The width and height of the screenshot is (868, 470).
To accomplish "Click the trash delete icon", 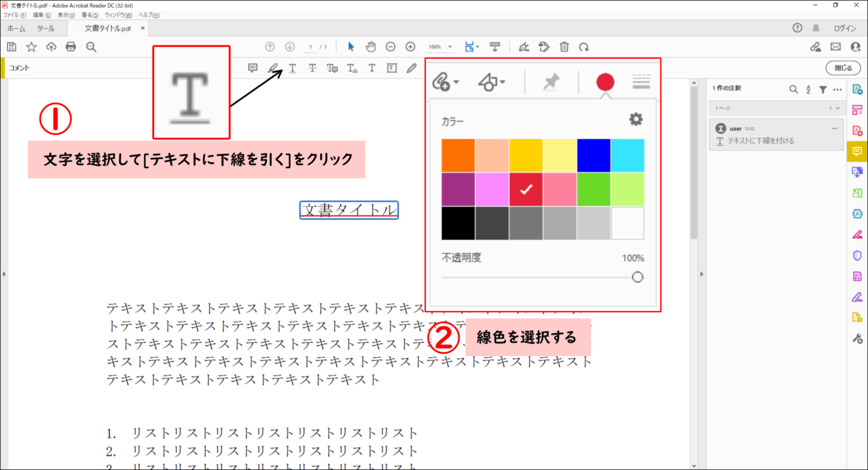I will pyautogui.click(x=564, y=47).
